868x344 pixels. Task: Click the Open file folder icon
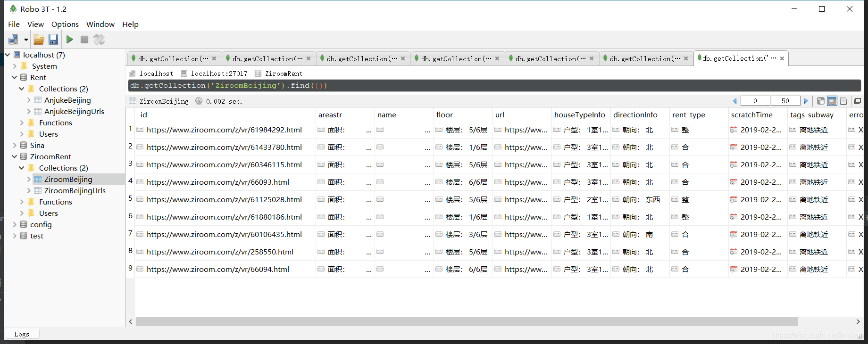coord(39,40)
